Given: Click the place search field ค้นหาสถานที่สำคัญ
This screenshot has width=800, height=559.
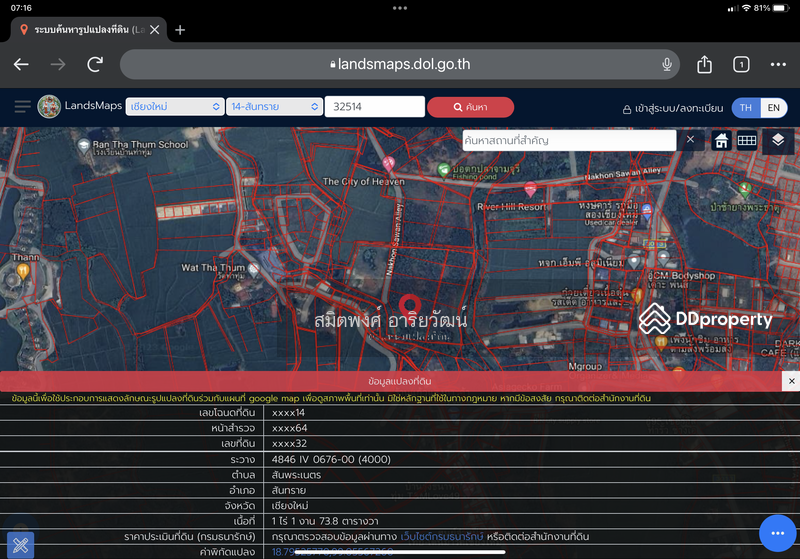Looking at the screenshot, I should tap(569, 140).
